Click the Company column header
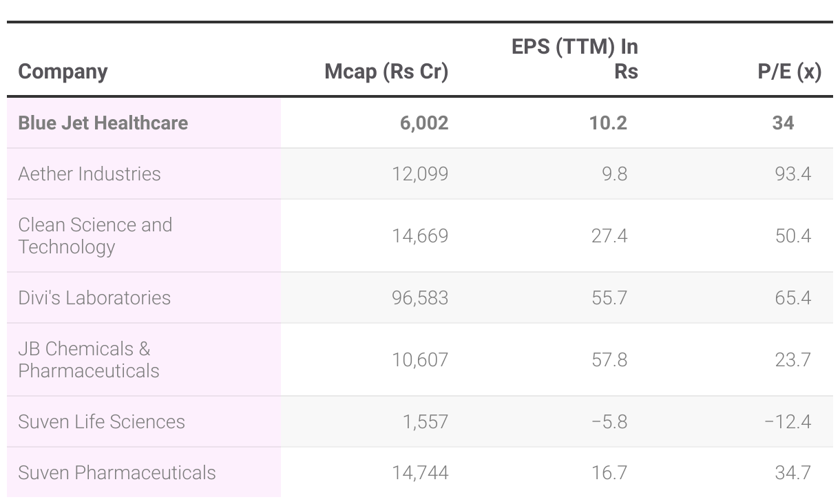The image size is (840, 504). tap(63, 72)
